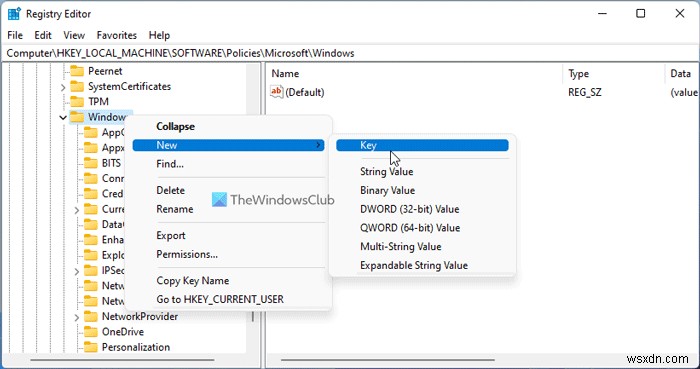Image resolution: width=700 pixels, height=369 pixels.
Task: Click the registry path address bar
Action: 350,53
